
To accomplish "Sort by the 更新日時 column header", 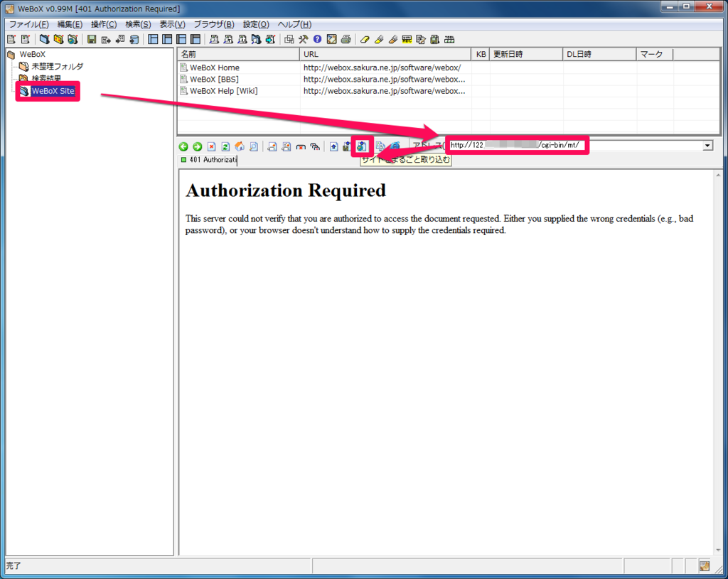I will [526, 54].
